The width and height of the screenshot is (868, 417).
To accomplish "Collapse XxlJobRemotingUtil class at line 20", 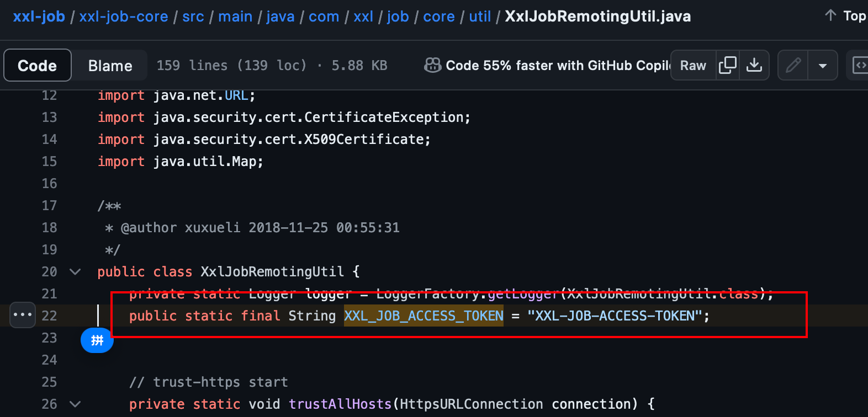I will click(x=75, y=271).
